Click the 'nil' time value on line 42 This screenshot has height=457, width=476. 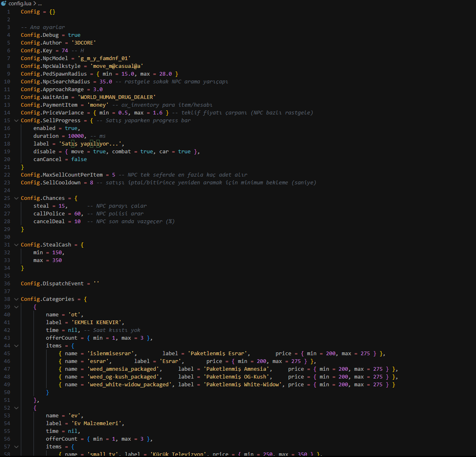[x=73, y=330]
